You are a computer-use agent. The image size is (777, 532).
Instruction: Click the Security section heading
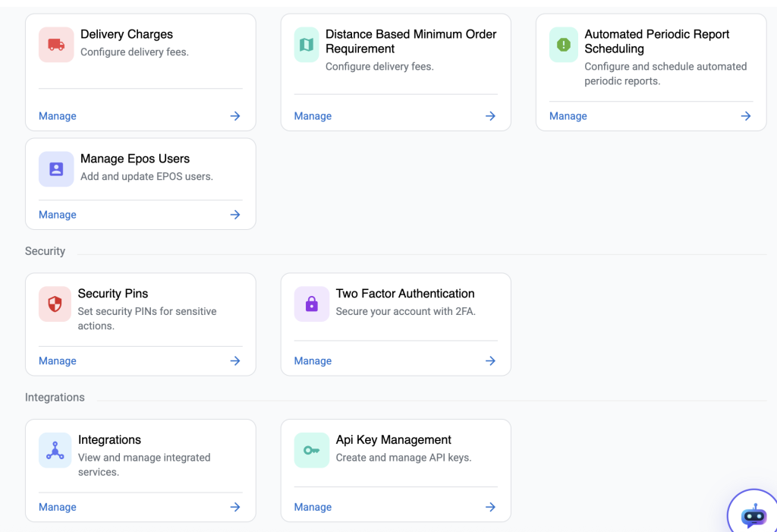[x=45, y=251]
